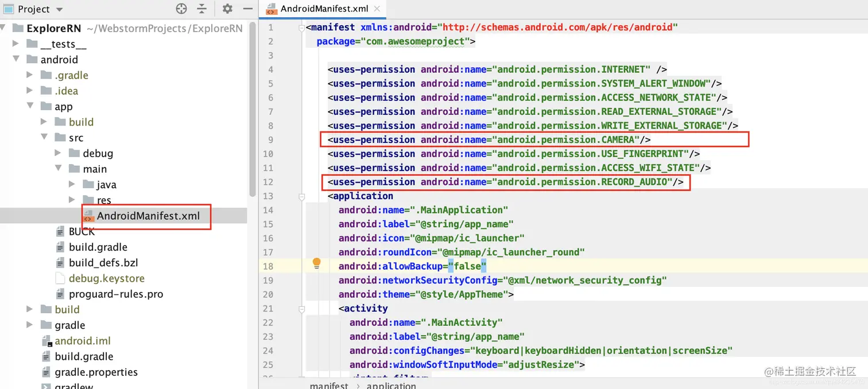
Task: Click the android.iml file icon
Action: (46, 340)
